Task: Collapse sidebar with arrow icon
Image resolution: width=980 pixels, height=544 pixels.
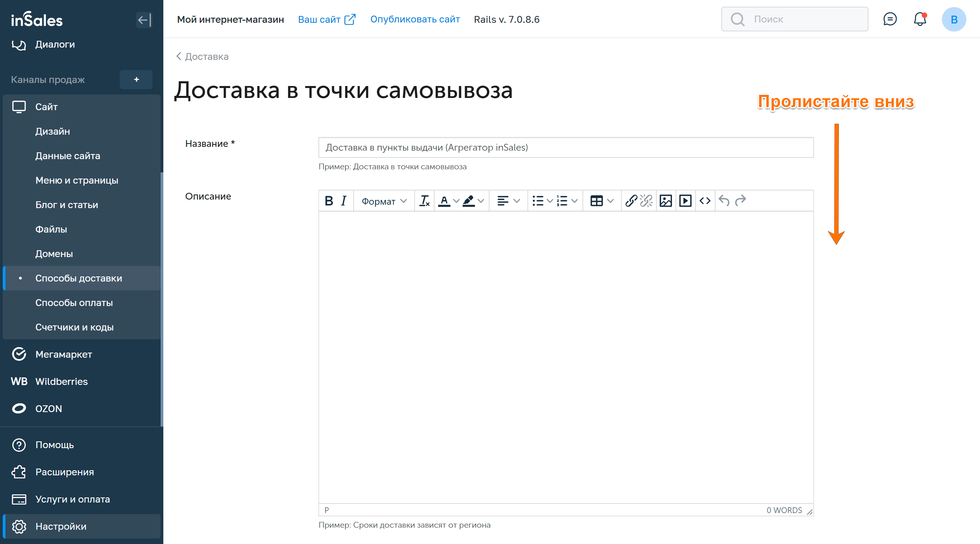Action: (144, 20)
